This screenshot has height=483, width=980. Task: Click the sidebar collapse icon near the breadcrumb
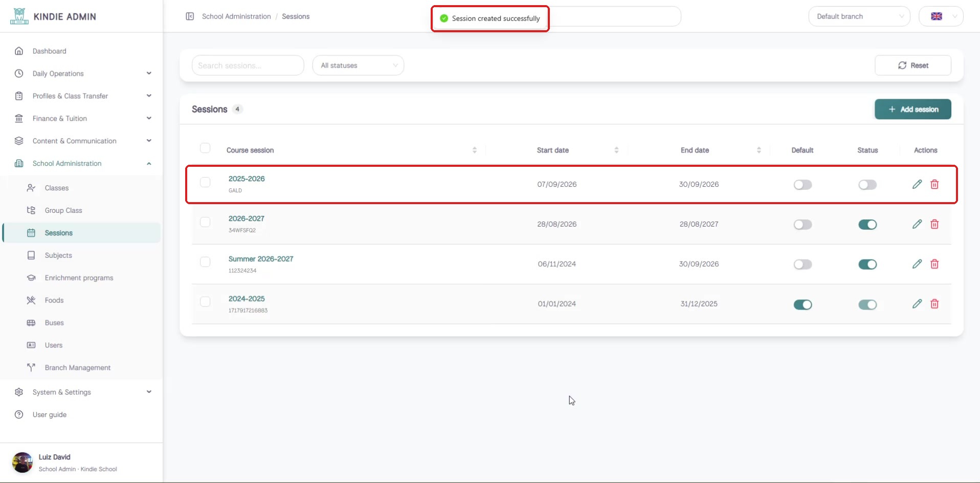tap(190, 16)
